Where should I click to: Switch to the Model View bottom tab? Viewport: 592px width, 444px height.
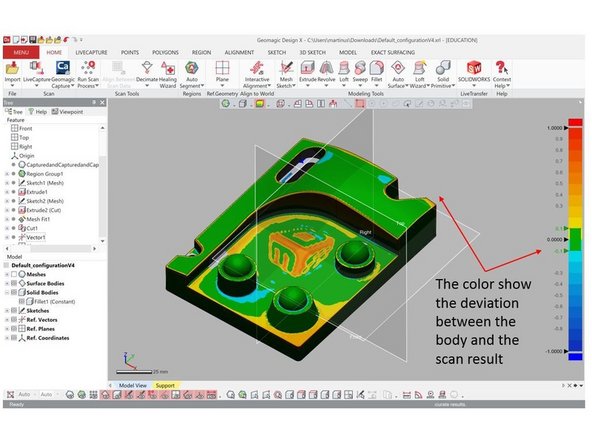133,385
